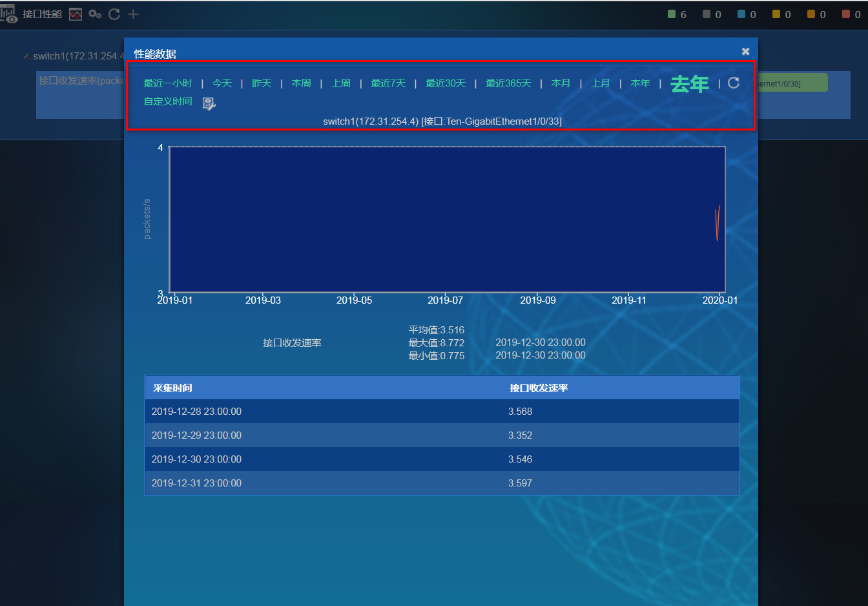Click the 3.546 rate value
The width and height of the screenshot is (868, 606).
520,459
